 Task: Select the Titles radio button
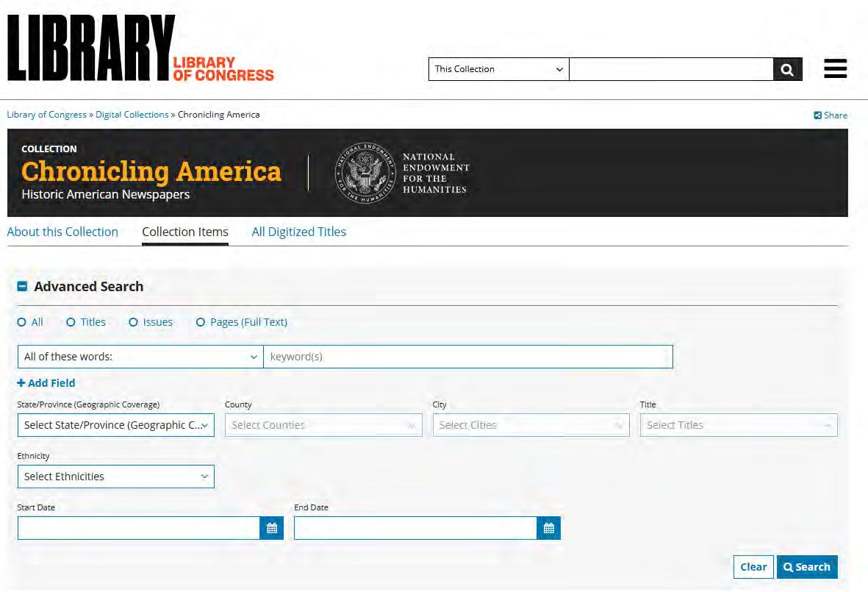(x=71, y=322)
